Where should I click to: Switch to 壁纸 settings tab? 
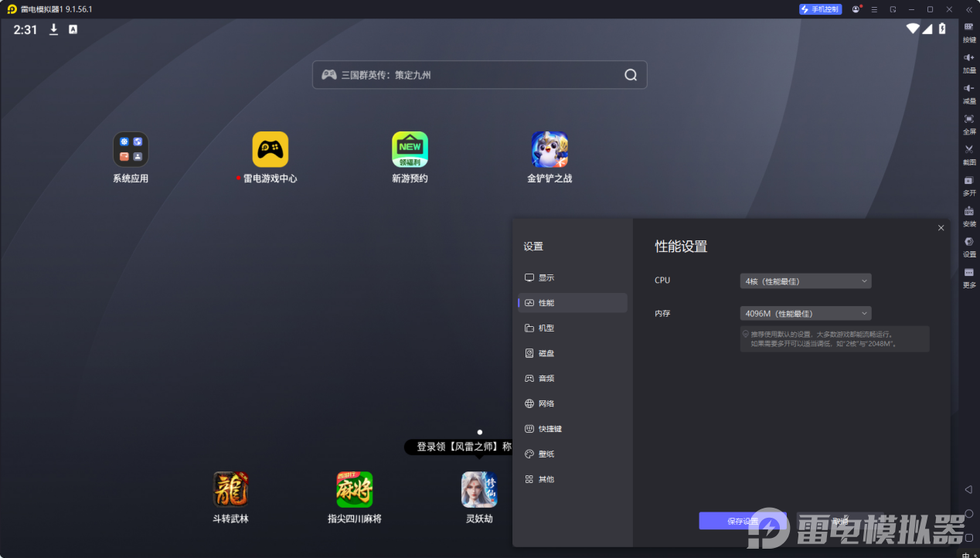tap(573, 454)
